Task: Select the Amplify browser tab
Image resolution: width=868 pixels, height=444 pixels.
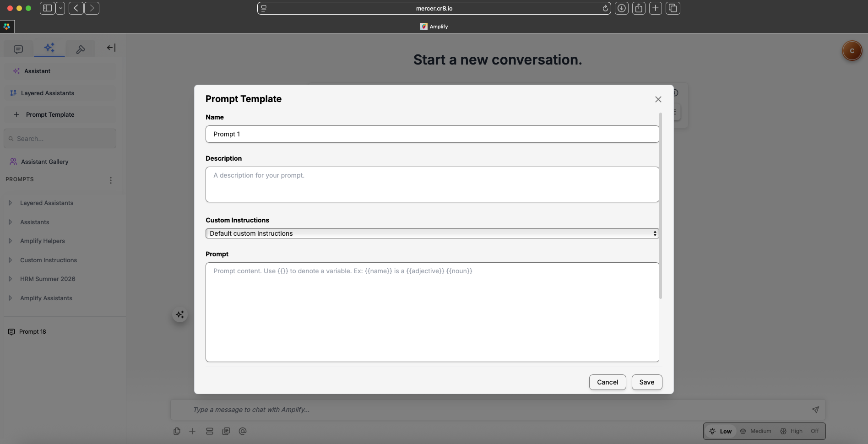Action: click(x=434, y=27)
